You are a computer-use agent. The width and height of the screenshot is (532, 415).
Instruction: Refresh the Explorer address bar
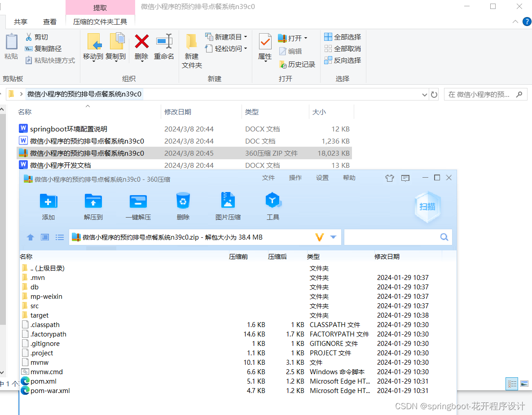(434, 95)
